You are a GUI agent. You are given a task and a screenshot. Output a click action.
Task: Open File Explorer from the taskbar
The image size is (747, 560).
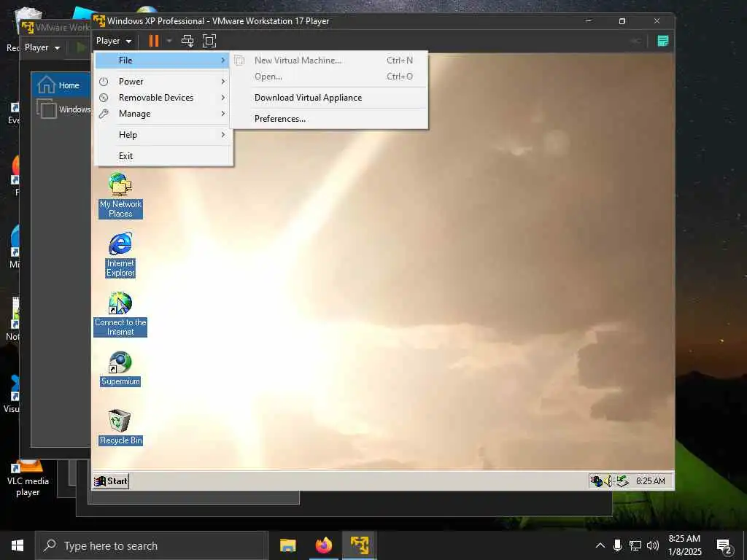(x=287, y=545)
